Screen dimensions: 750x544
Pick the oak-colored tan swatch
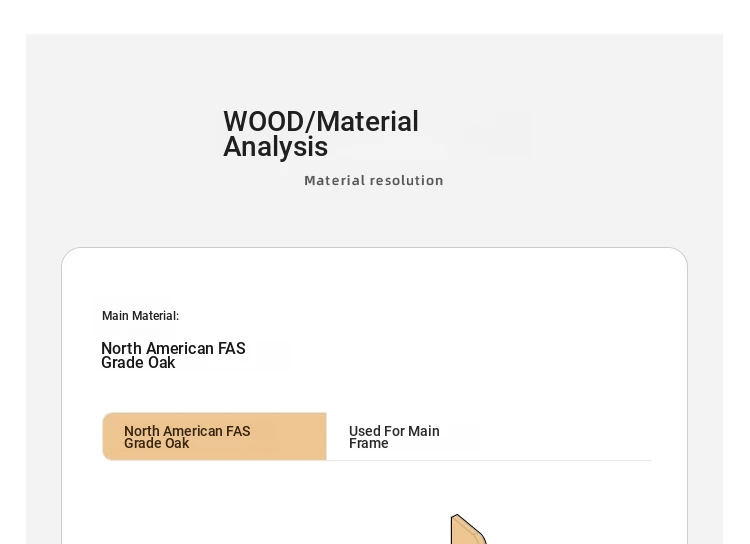click(214, 436)
